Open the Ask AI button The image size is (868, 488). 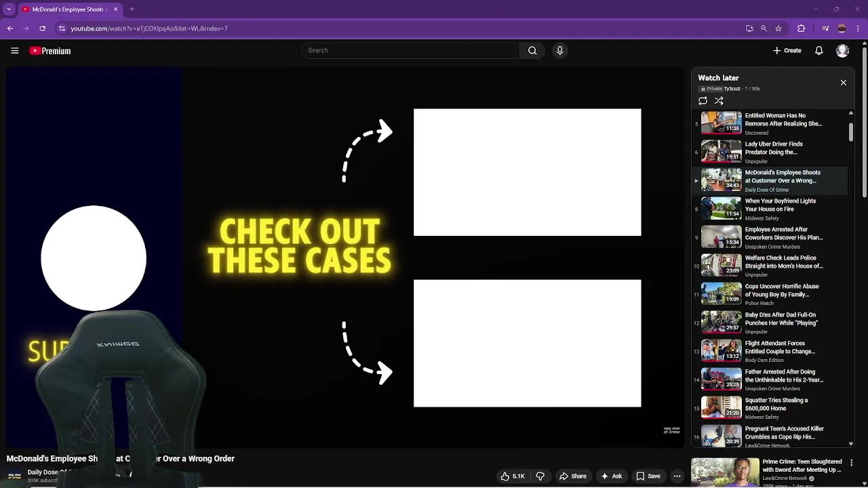(x=611, y=476)
